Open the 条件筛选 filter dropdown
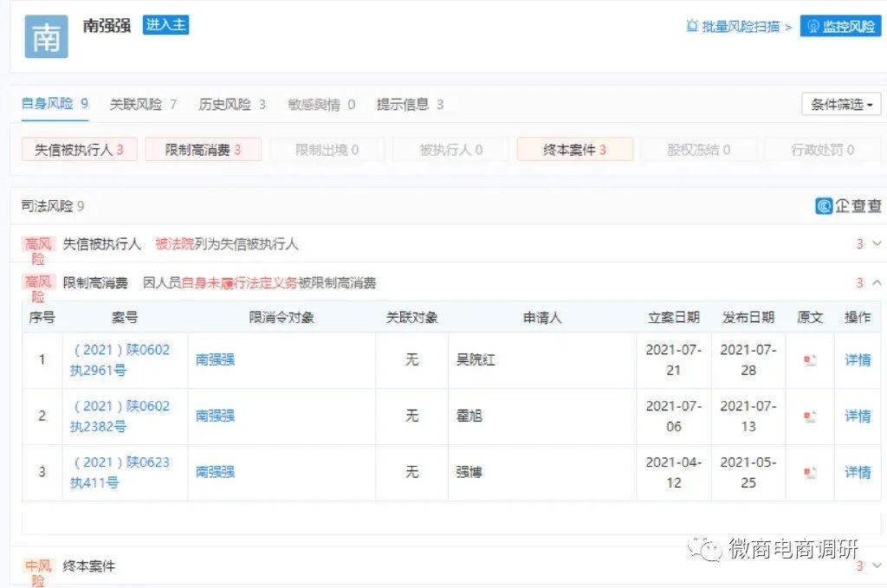Image resolution: width=887 pixels, height=588 pixels. [x=839, y=103]
